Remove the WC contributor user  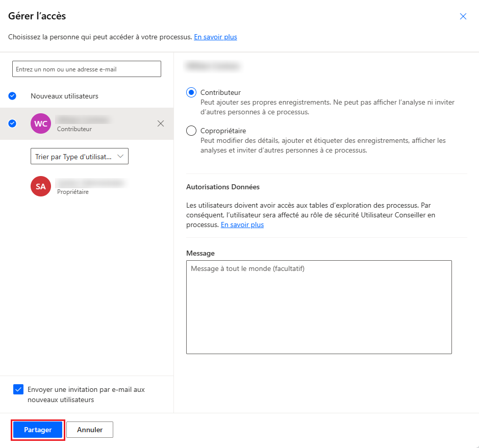161,123
